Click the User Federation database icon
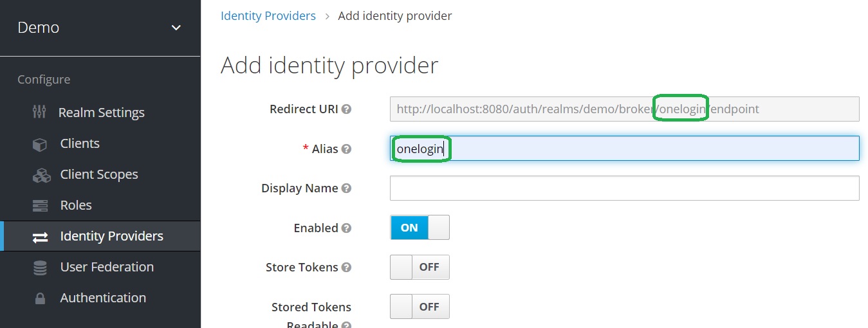 click(x=40, y=268)
